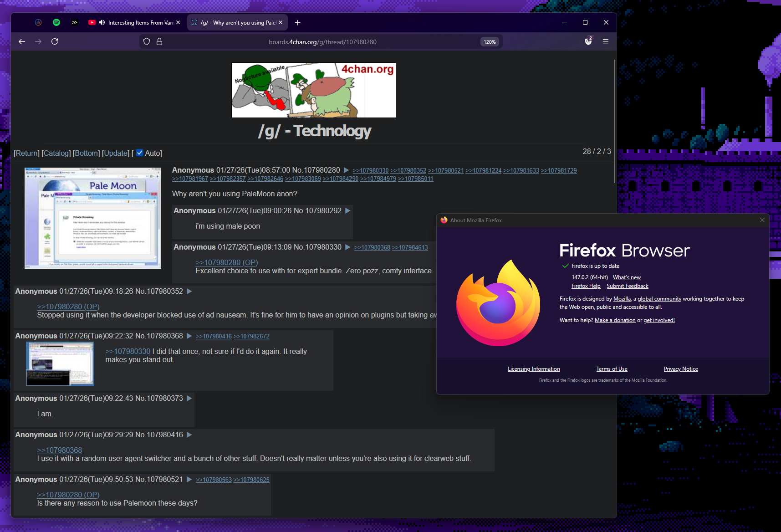Open the pinned tab with double-chevron icon
The width and height of the screenshot is (781, 532).
pyautogui.click(x=75, y=22)
